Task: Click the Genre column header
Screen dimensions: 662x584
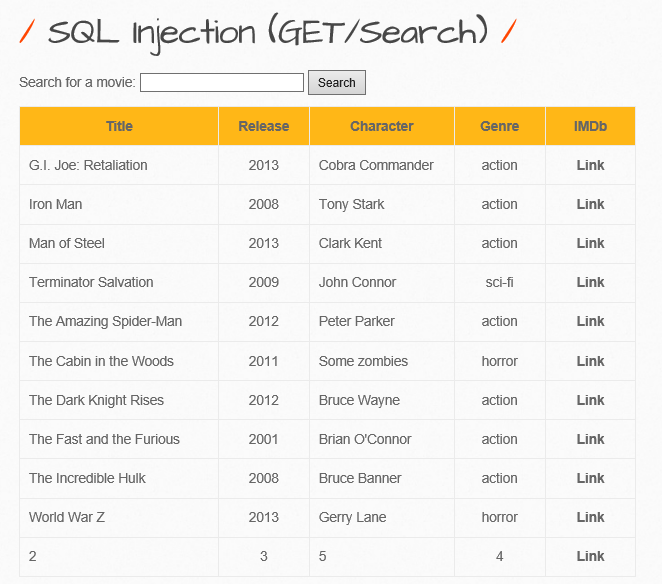Action: [x=499, y=126]
